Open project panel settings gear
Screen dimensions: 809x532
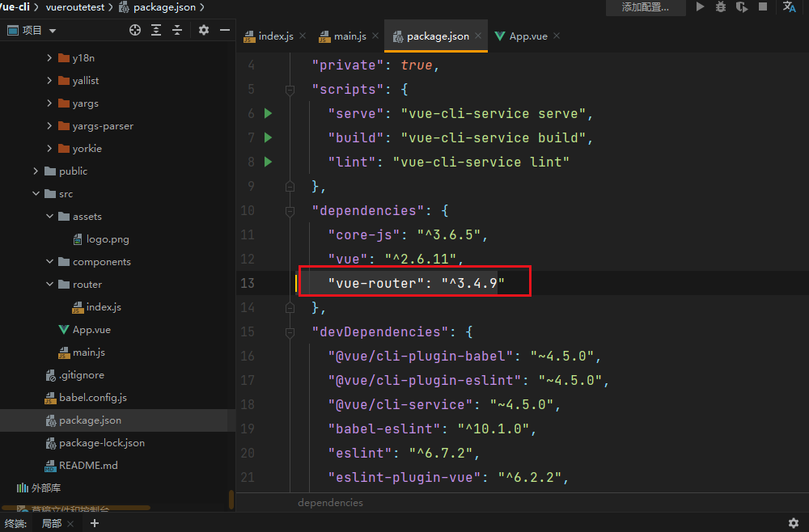204,31
